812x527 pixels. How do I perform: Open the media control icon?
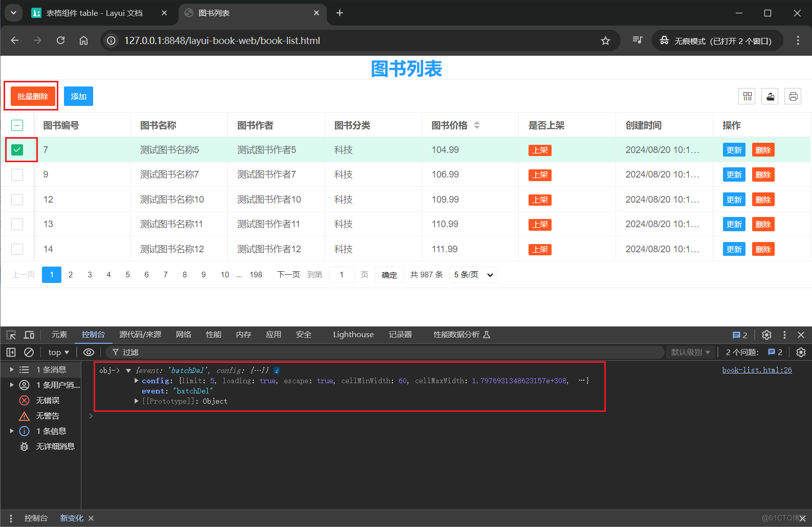pyautogui.click(x=637, y=40)
